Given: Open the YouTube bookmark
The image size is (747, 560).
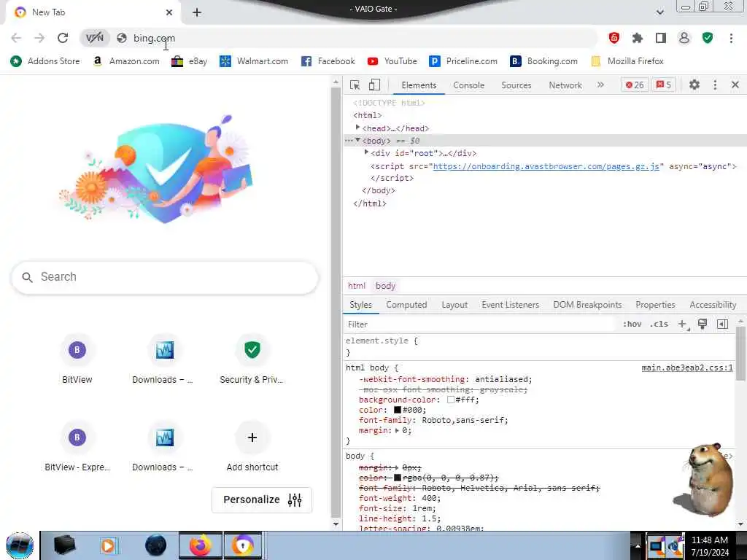Looking at the screenshot, I should coord(392,61).
